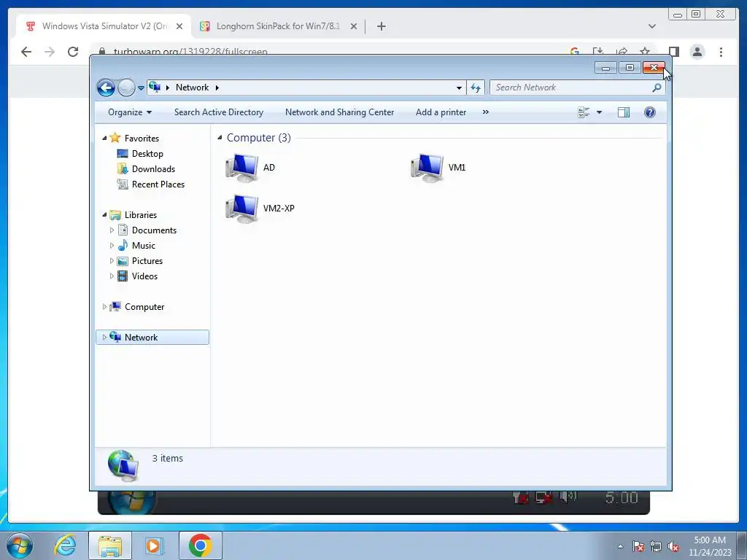Click the '3 items' status text
The width and height of the screenshot is (747, 560).
pyautogui.click(x=167, y=458)
